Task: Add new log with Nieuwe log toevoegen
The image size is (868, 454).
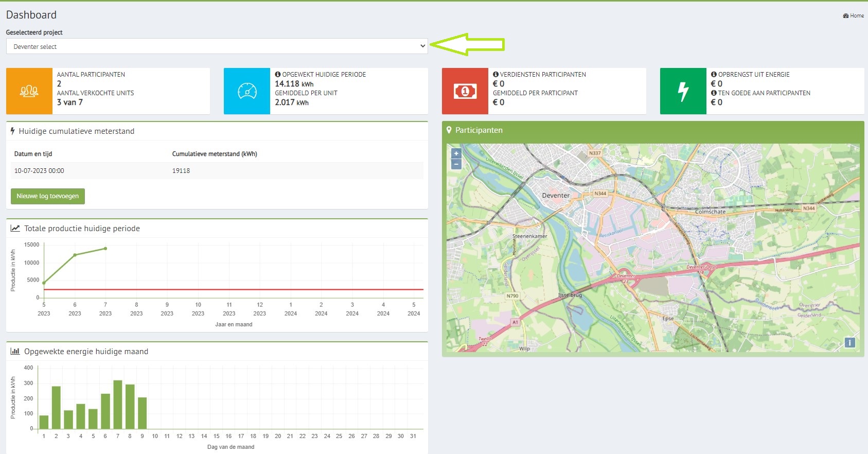Action: click(x=48, y=196)
